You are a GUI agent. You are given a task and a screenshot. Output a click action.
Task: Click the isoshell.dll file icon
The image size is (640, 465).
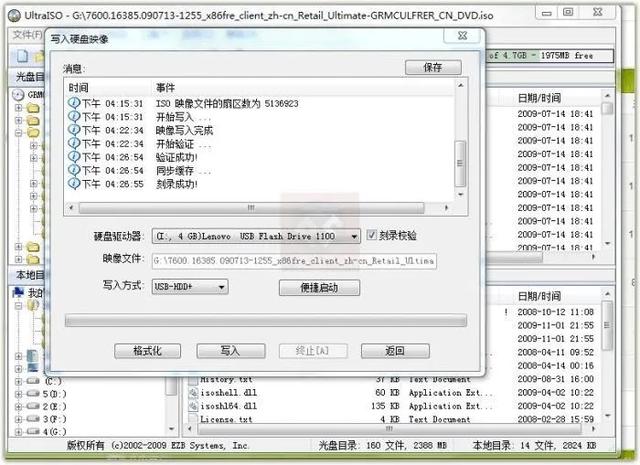point(193,393)
